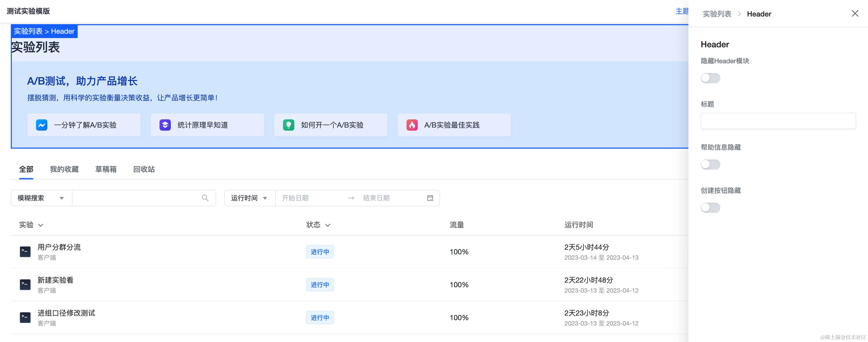Open the 模糊搜索 dropdown
This screenshot has height=342, width=868.
(41, 198)
